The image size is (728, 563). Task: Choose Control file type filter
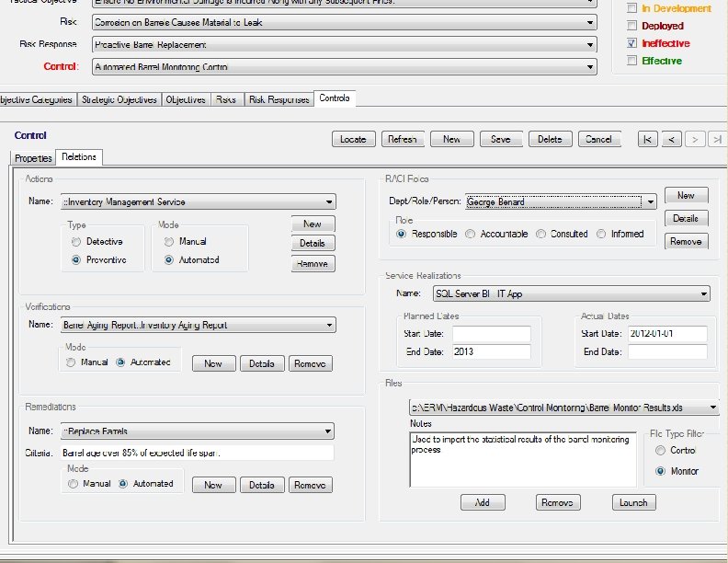660,450
